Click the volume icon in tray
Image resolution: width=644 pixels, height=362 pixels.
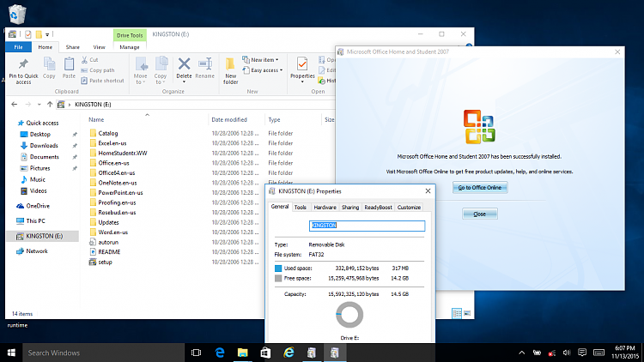[567, 353]
